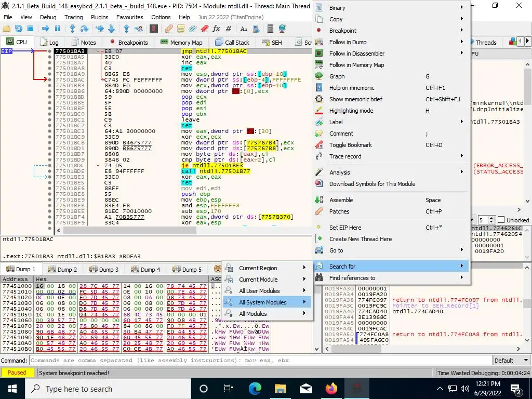Click the dump panel down scroll arrow
The image size is (532, 399).
coord(316,349)
